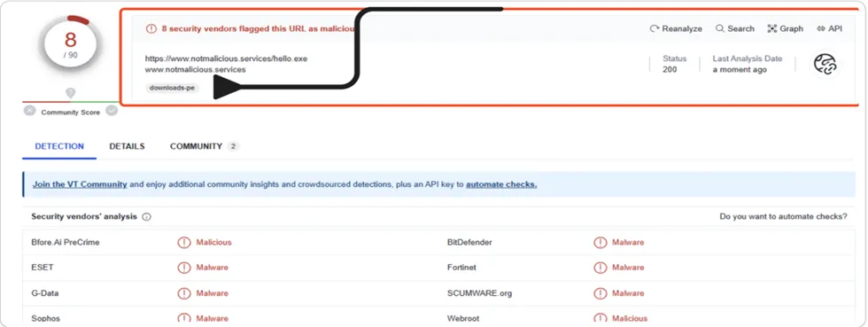
Task: Click the hello.exe URL text
Action: (226, 58)
